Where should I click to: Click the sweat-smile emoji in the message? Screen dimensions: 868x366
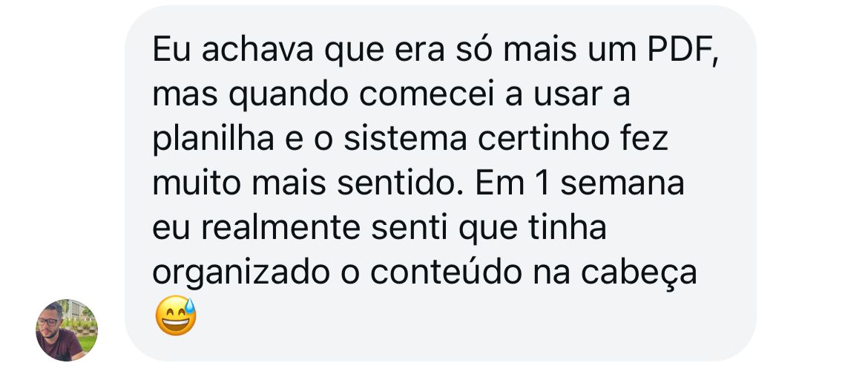click(x=176, y=316)
